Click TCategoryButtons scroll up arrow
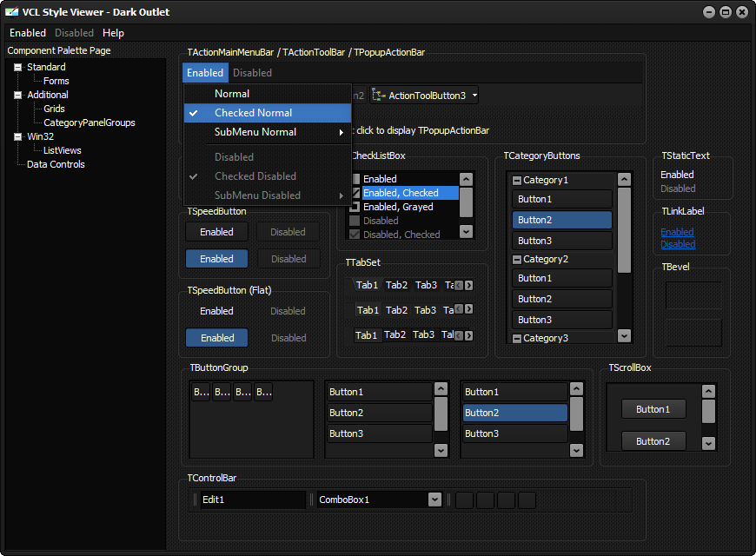Screen dimensions: 756x556 pyautogui.click(x=625, y=180)
